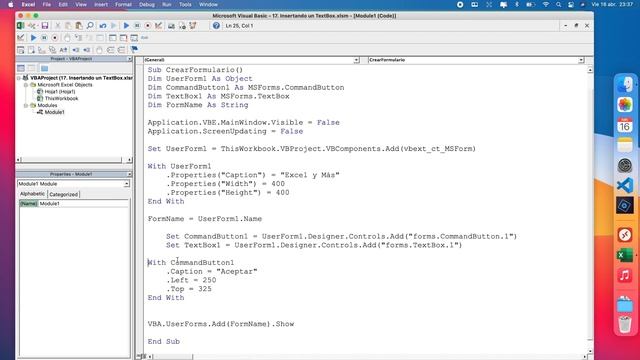Click the Comment Block icon
The height and width of the screenshot is (360, 640).
(x=110, y=50)
